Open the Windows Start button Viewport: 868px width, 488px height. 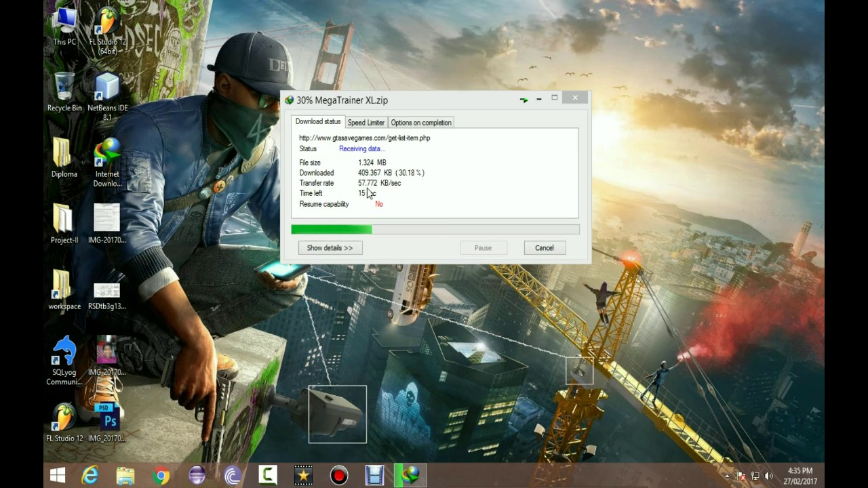point(58,476)
